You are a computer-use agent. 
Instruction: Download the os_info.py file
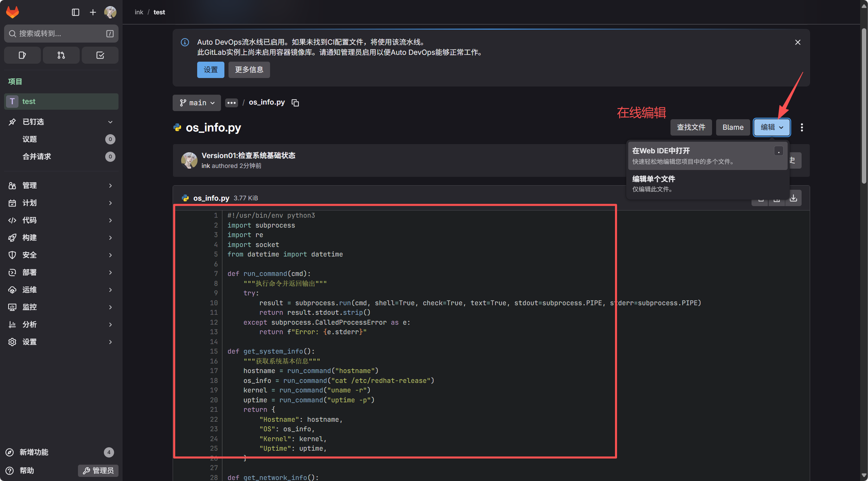(x=793, y=198)
